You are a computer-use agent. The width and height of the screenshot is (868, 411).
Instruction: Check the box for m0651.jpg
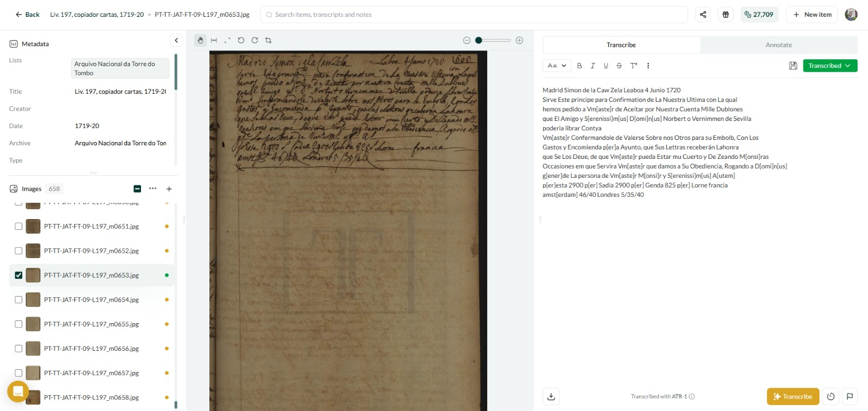[18, 227]
